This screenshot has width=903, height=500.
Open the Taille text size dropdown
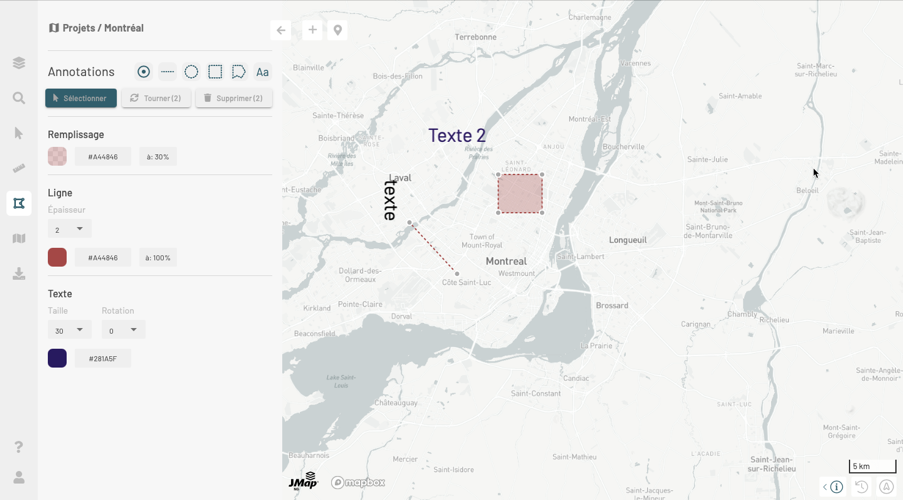69,330
